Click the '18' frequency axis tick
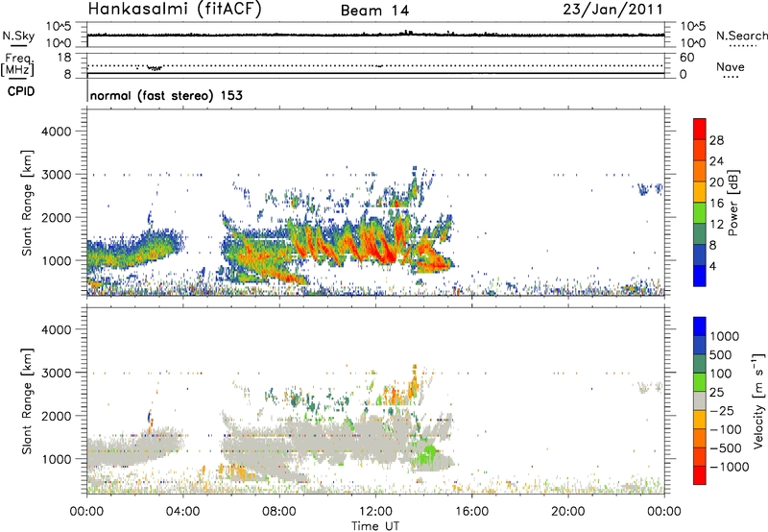Image resolution: width=768 pixels, height=532 pixels. pyautogui.click(x=64, y=58)
